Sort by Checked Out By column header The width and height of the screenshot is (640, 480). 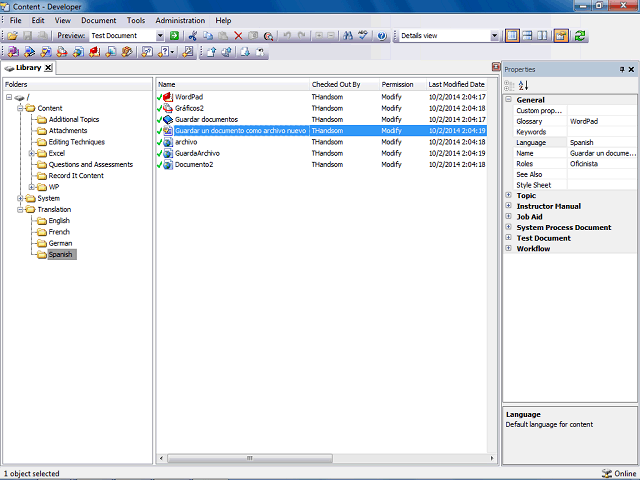(x=344, y=84)
